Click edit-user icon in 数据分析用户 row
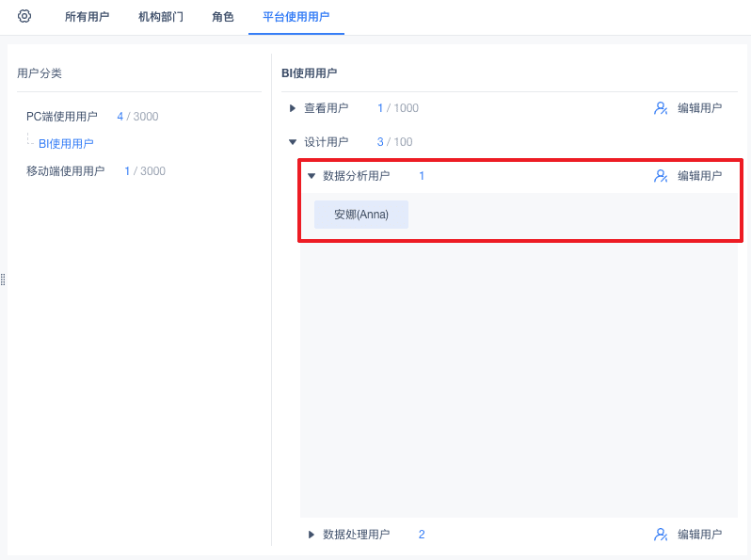Screen dimensions: 751x560 (x=661, y=176)
